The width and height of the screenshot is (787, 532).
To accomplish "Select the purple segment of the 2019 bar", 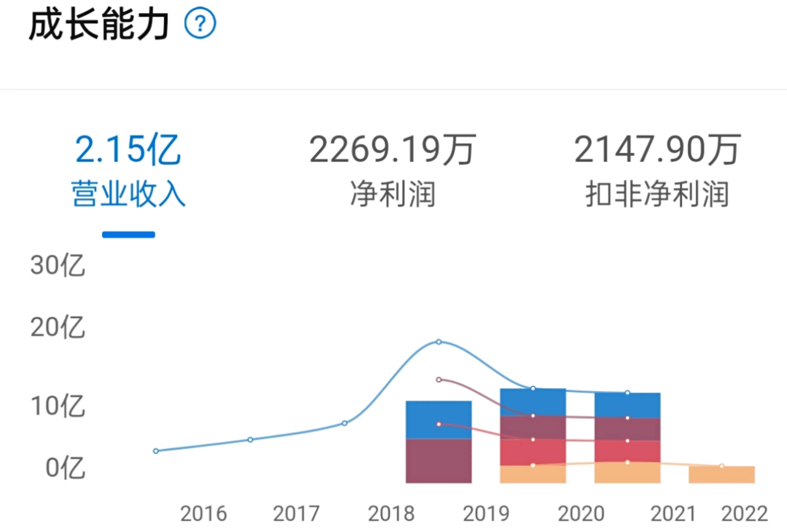I will coord(438,461).
